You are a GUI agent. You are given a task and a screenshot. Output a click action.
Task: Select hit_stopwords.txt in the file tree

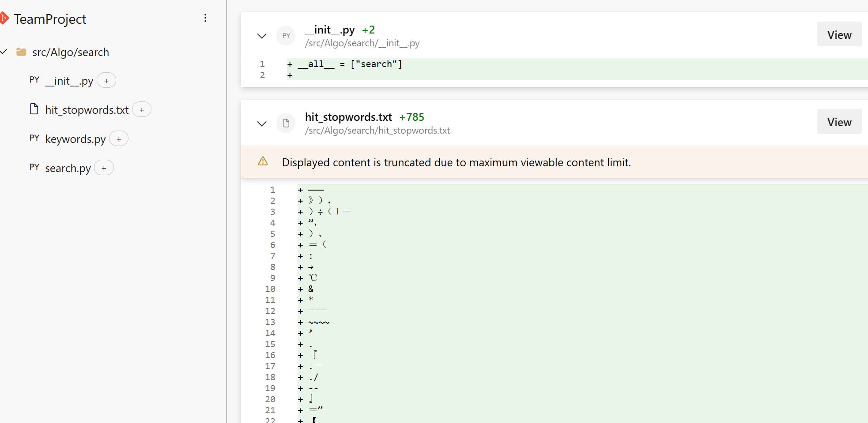[87, 110]
